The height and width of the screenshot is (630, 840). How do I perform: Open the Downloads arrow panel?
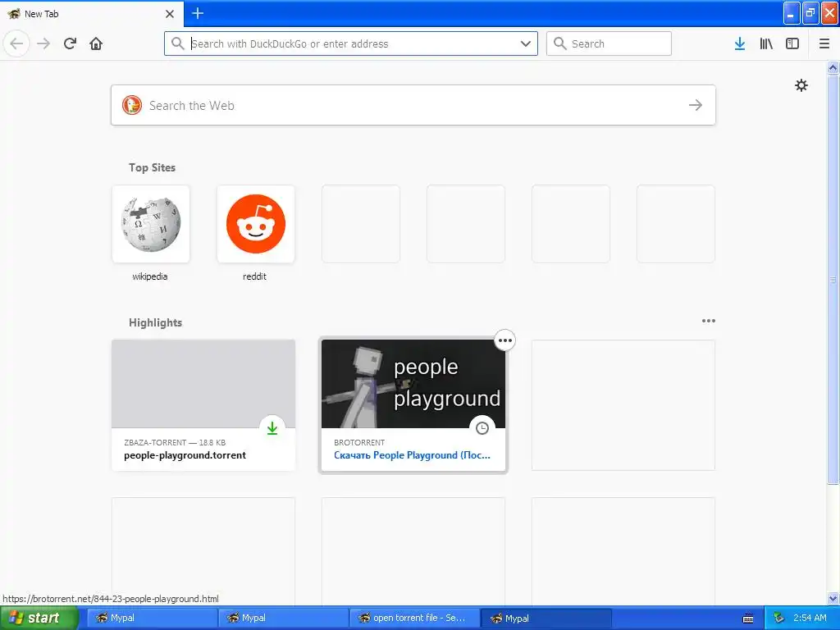point(740,43)
